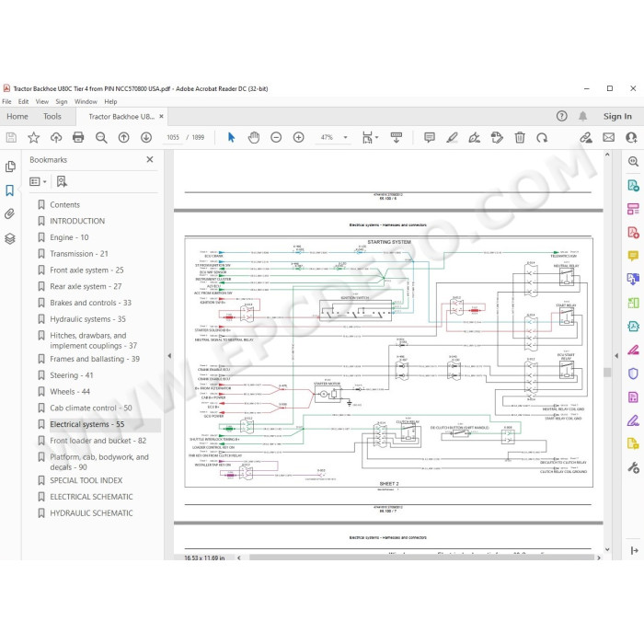Activate the Hand pan tool
The width and height of the screenshot is (644, 644).
tap(254, 138)
